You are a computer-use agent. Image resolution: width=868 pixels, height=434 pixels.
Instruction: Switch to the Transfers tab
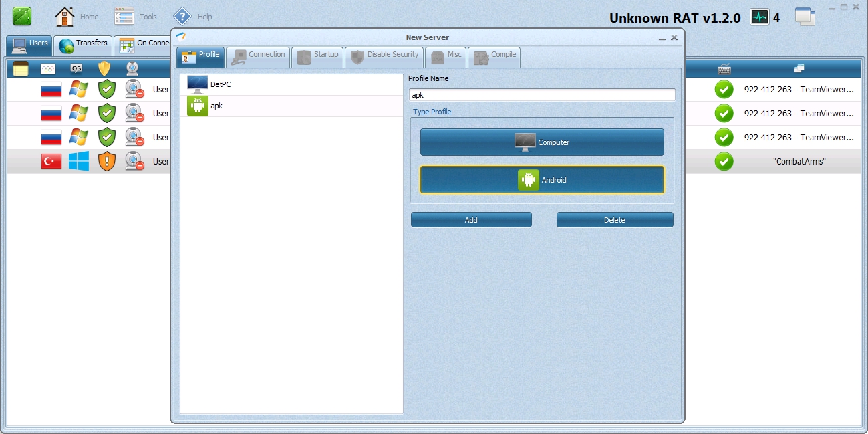[84, 44]
